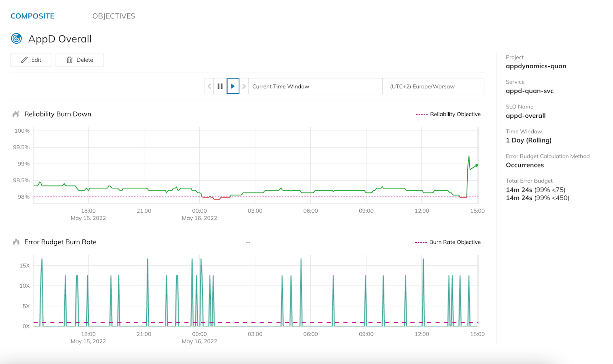
Task: Click the 1 Day (Rolling) time window value
Action: pyautogui.click(x=529, y=140)
